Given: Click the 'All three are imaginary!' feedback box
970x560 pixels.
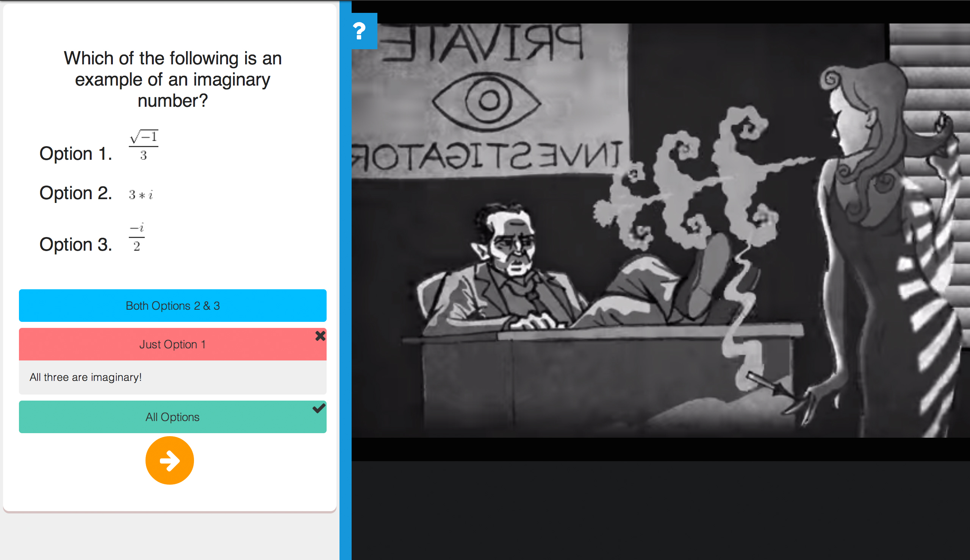Looking at the screenshot, I should click(173, 377).
